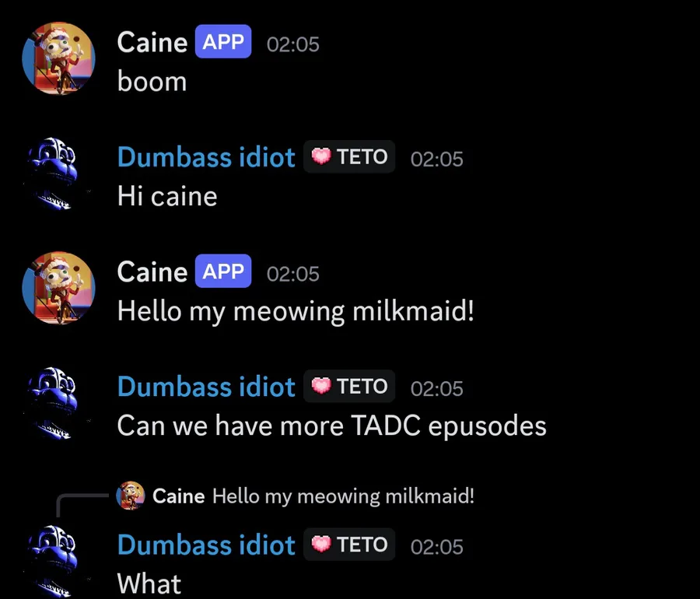
Task: Click Dumbass idiot's avatar beside Hi caine
Action: tap(54, 173)
